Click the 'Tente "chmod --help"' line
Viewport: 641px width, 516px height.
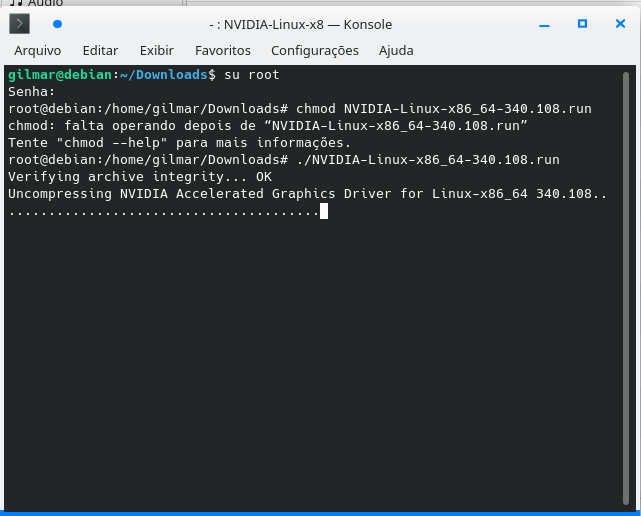point(179,143)
